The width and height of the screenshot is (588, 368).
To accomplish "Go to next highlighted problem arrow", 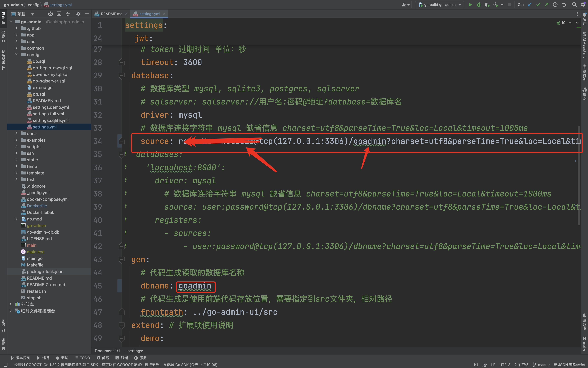I will (x=577, y=23).
